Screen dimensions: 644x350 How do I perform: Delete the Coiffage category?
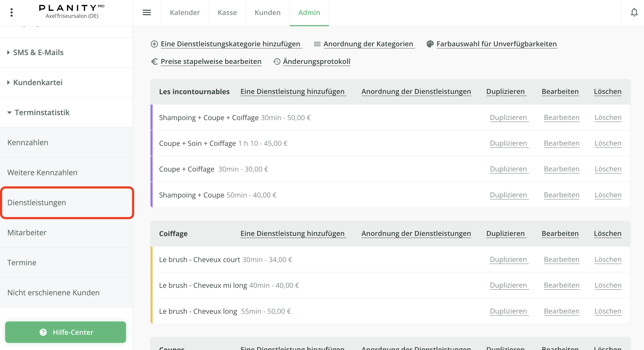(608, 233)
